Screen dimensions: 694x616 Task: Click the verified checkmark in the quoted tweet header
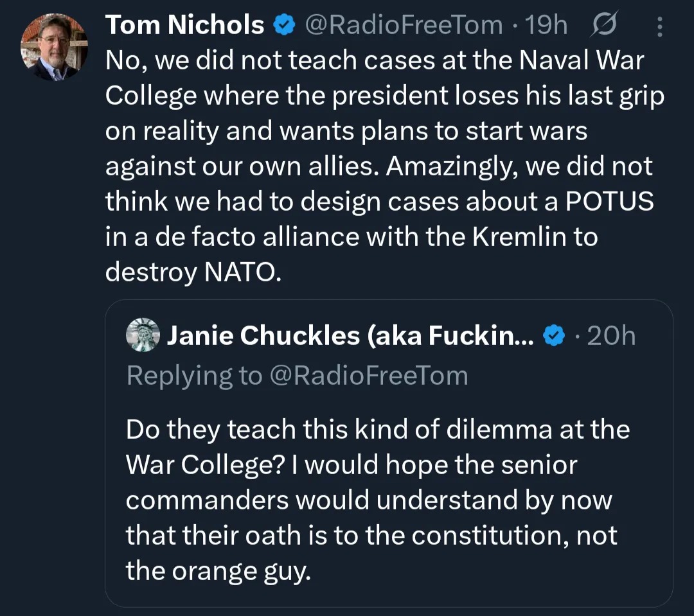click(x=554, y=335)
